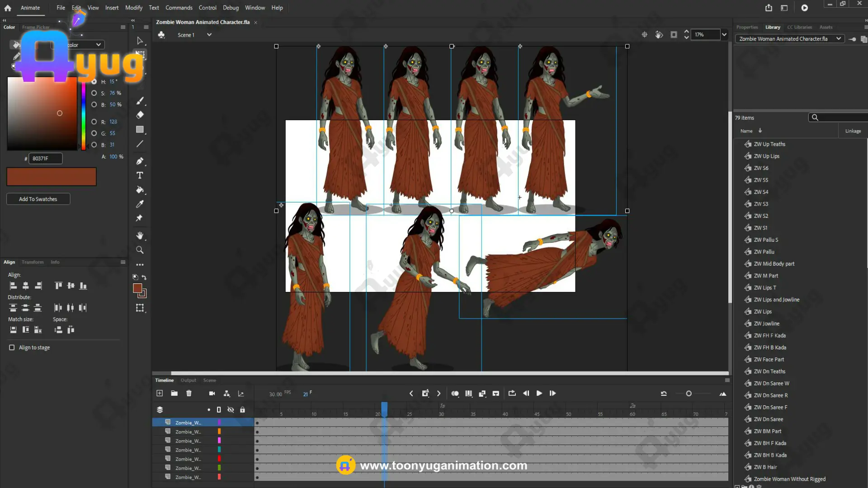Select the Saturation radio button
Viewport: 868px width, 488px height.
[94, 93]
